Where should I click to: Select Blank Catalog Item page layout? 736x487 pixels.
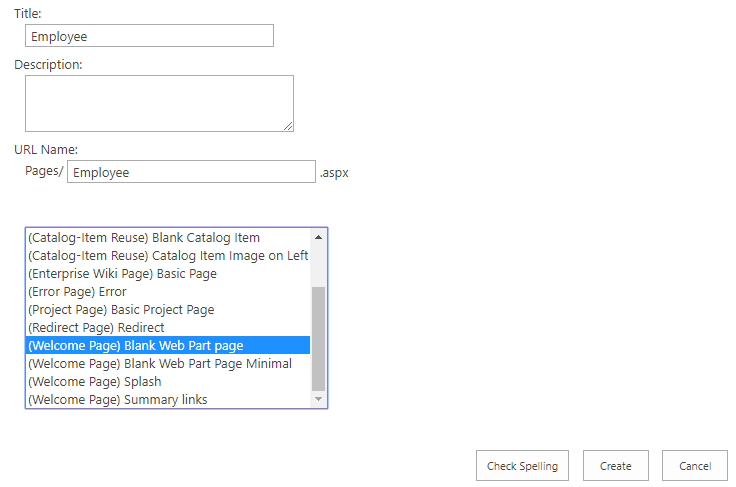(144, 238)
